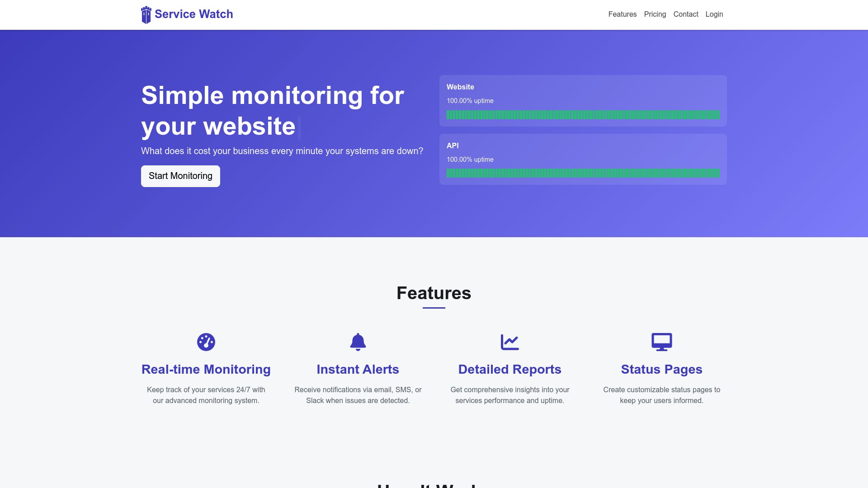Select the monitor icon above Status Pages
This screenshot has height=488, width=868.
[x=662, y=342]
